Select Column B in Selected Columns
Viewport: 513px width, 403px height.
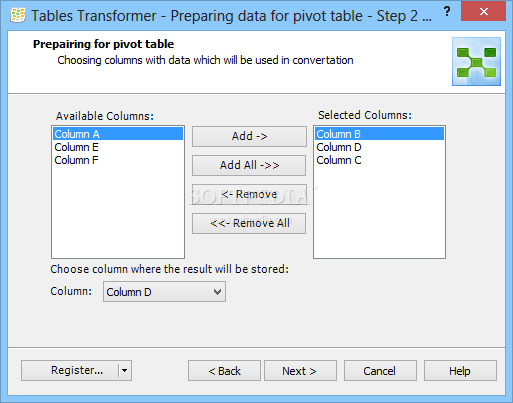[379, 134]
